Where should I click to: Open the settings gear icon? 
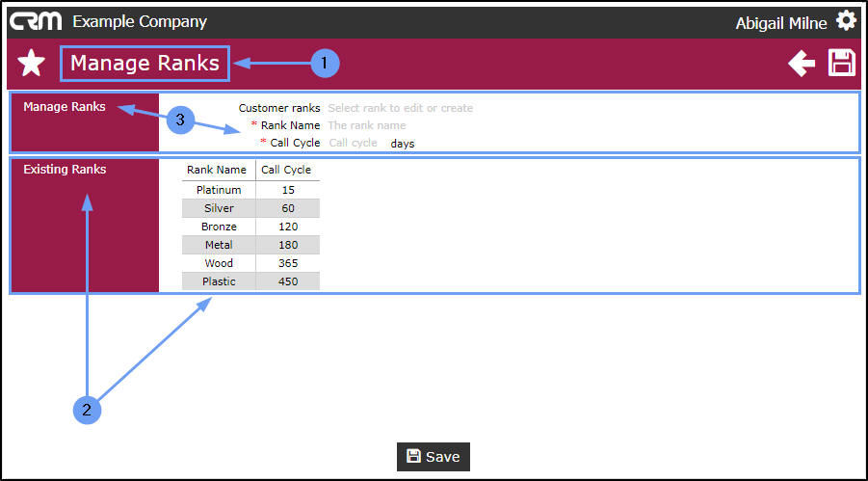(846, 21)
